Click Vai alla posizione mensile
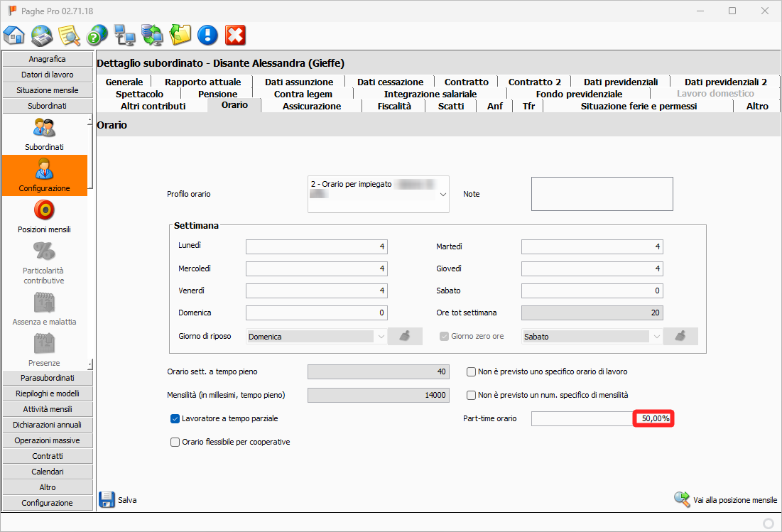This screenshot has height=532, width=782. (x=725, y=500)
